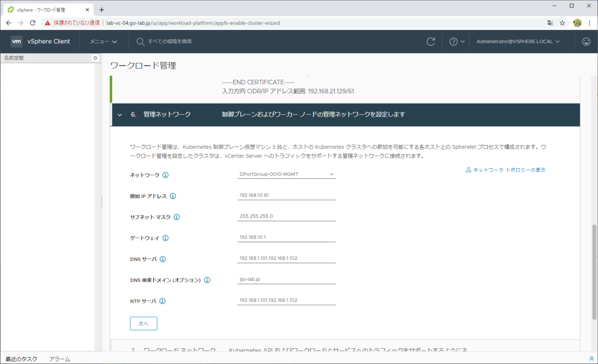This screenshot has height=364, width=598.
Task: Reload the browser page
Action: [x=33, y=22]
